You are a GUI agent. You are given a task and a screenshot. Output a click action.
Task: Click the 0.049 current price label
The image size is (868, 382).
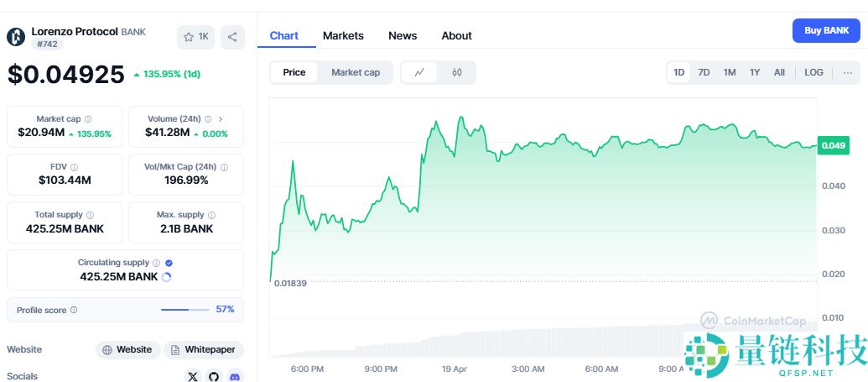(x=833, y=146)
